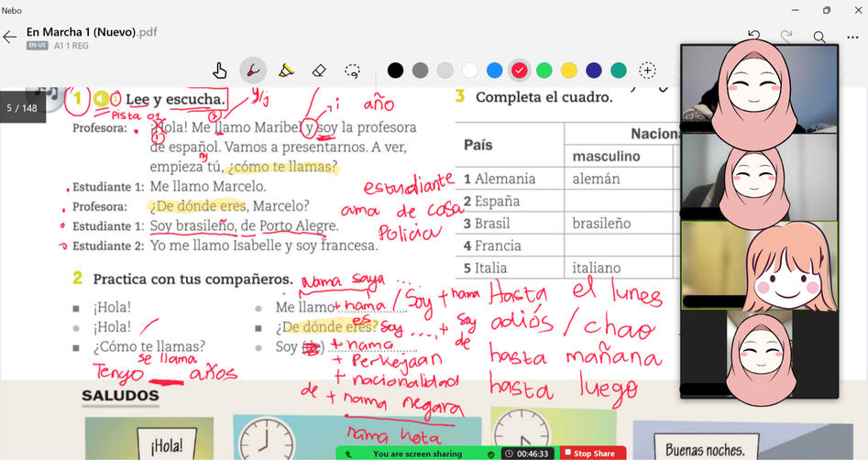Image resolution: width=868 pixels, height=460 pixels.
Task: Click the 5 / 148 page indicator
Action: [x=22, y=108]
